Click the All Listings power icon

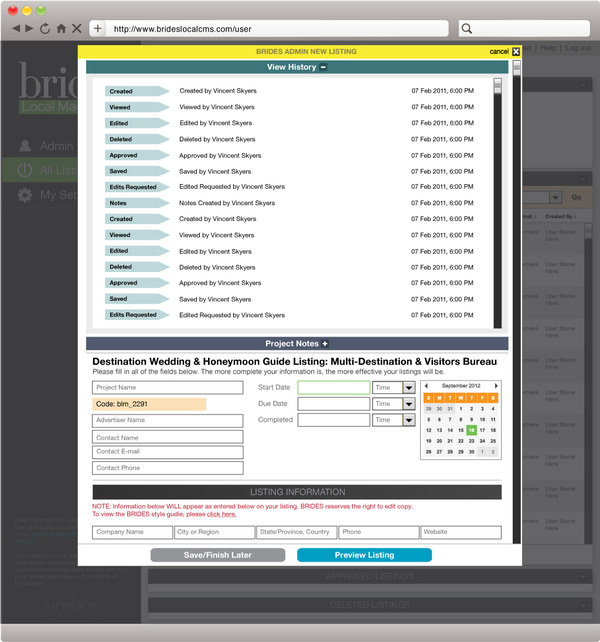pyautogui.click(x=25, y=170)
